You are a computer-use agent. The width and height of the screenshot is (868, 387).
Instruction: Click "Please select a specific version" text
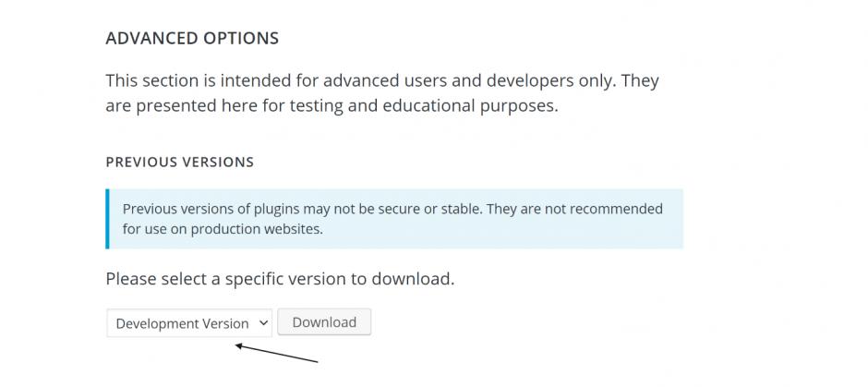click(x=280, y=278)
